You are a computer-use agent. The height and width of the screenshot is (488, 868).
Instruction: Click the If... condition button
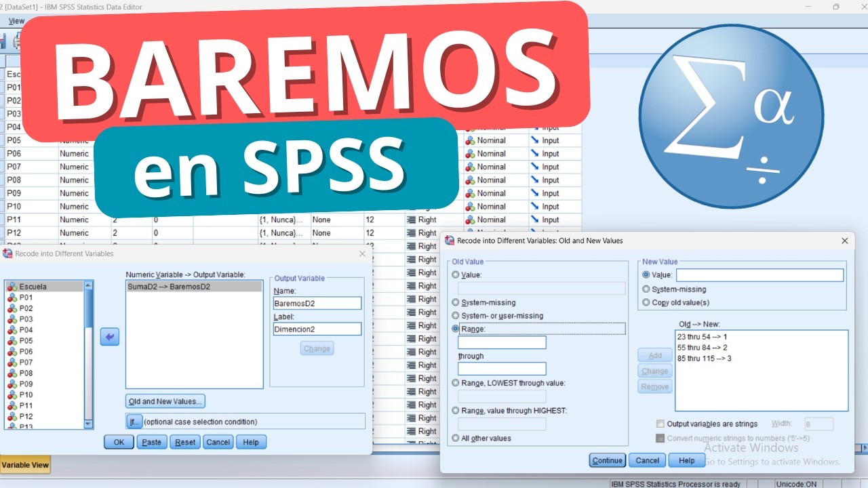pyautogui.click(x=134, y=422)
